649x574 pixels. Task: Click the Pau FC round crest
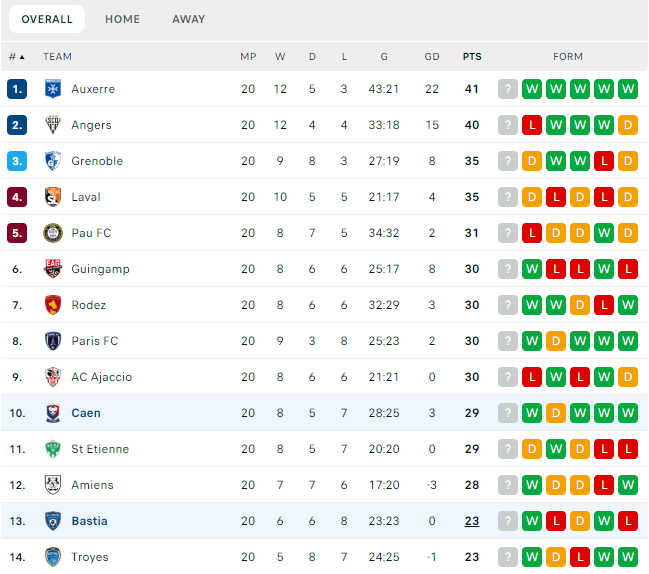click(x=53, y=233)
